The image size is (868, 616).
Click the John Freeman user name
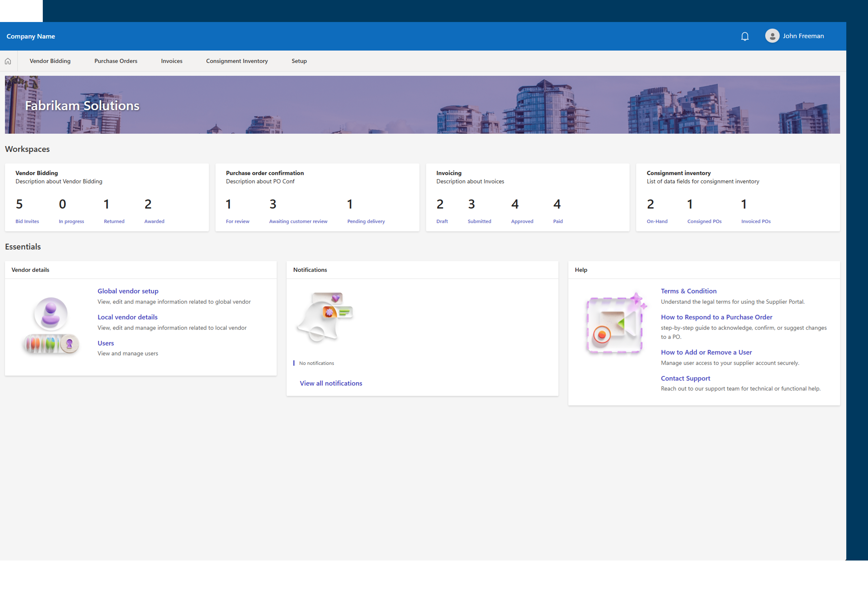click(803, 36)
